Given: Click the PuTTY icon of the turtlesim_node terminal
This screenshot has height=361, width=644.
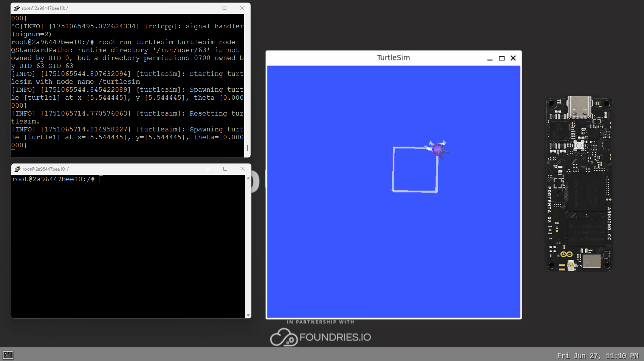Looking at the screenshot, I should pos(17,8).
